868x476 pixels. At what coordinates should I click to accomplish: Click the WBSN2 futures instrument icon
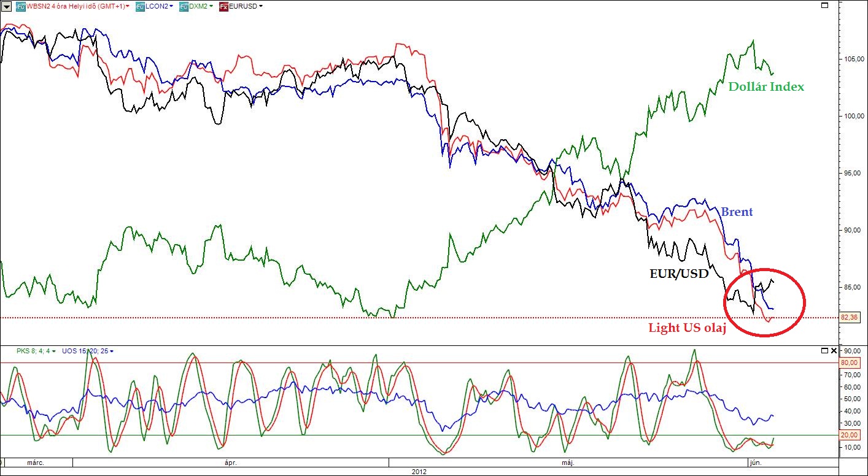tap(21, 6)
